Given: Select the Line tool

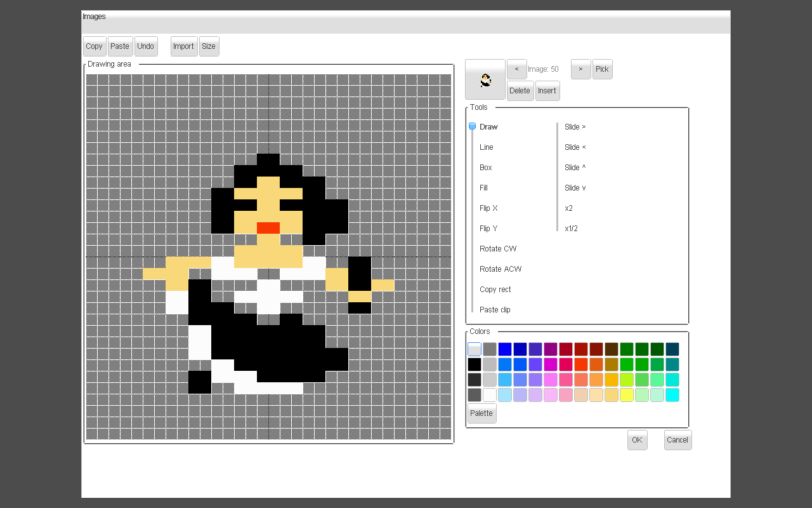Looking at the screenshot, I should 487,147.
